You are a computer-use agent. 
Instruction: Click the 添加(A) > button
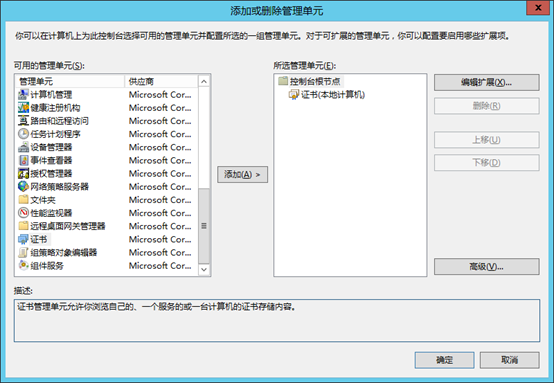pyautogui.click(x=242, y=175)
